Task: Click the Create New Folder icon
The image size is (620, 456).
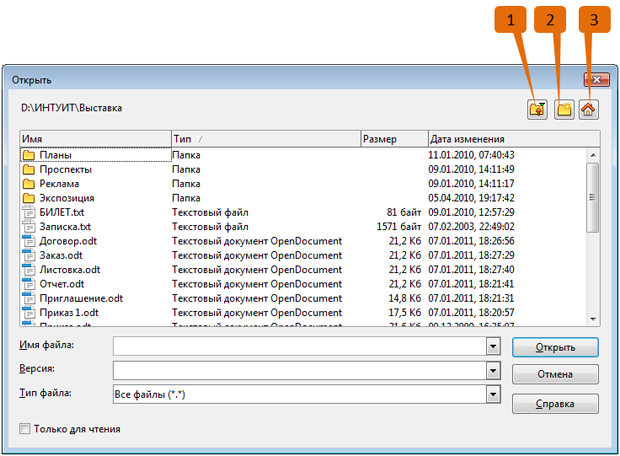Action: pyautogui.click(x=564, y=110)
